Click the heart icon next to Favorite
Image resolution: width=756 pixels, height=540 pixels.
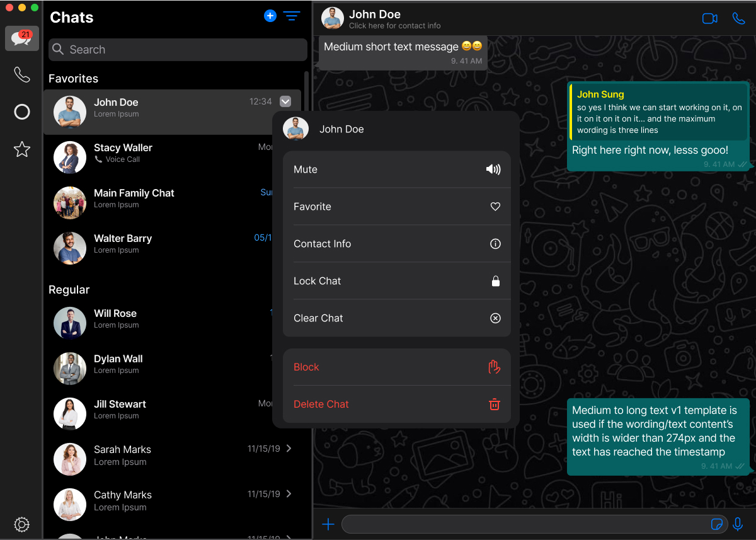[495, 207]
